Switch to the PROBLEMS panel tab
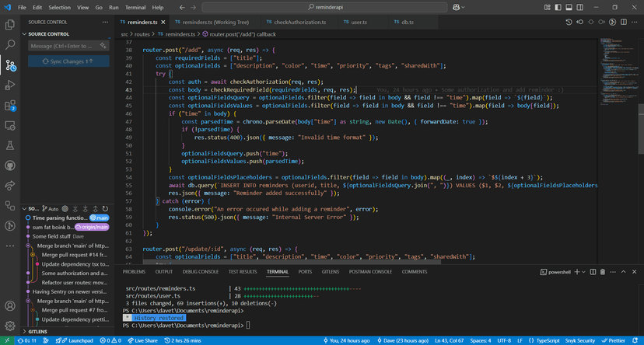The width and height of the screenshot is (644, 345). click(x=134, y=272)
